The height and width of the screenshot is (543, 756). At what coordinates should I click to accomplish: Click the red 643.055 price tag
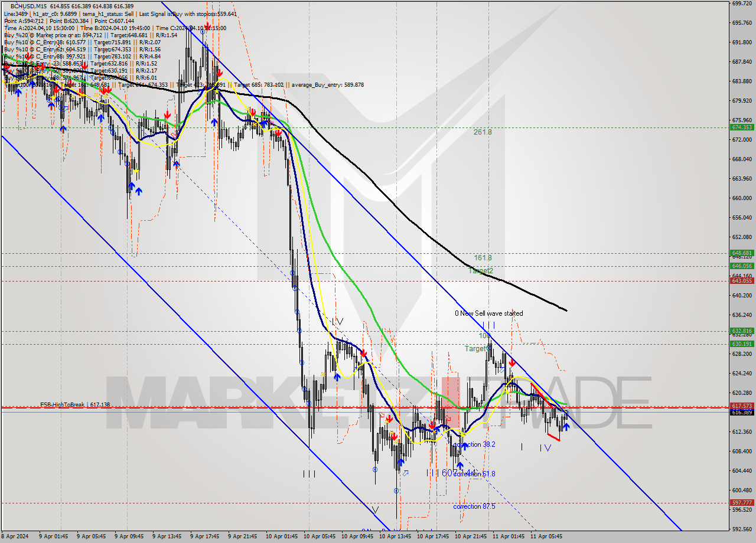coord(742,280)
